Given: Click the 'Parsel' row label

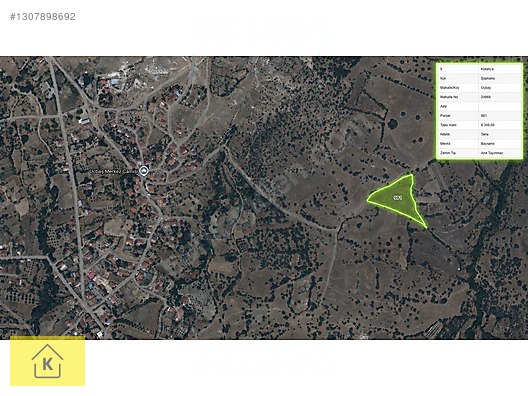Looking at the screenshot, I should [x=444, y=116].
